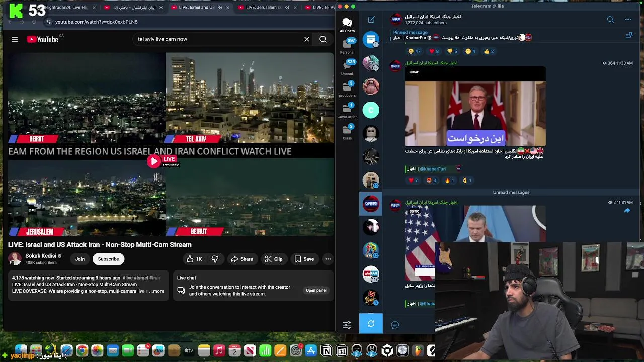Open Telegram filter settings sliders icon
644x362 pixels.
pyautogui.click(x=347, y=325)
